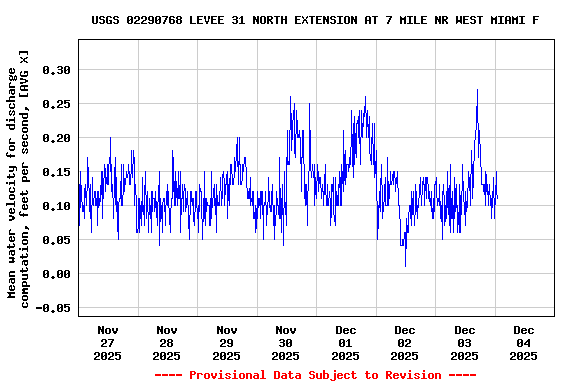
Task: Click the chart title 'USGS 02290768 LEVEE 31'
Action: 315,20
